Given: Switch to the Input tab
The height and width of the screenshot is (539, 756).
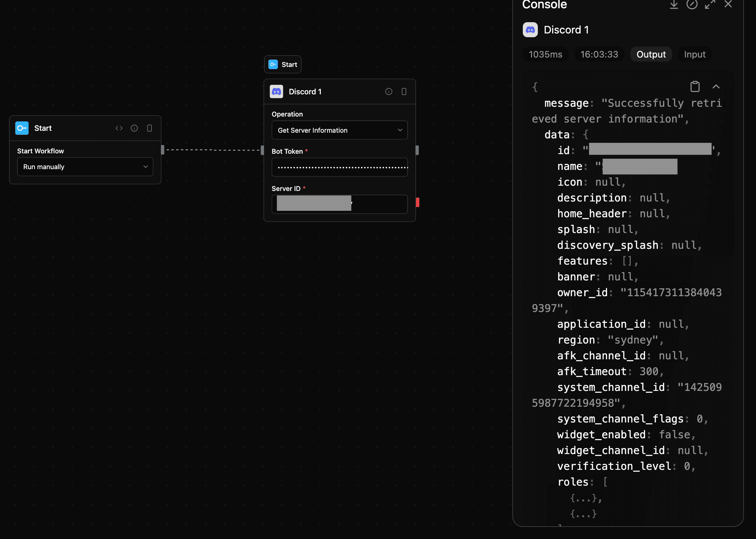Looking at the screenshot, I should click(x=694, y=54).
